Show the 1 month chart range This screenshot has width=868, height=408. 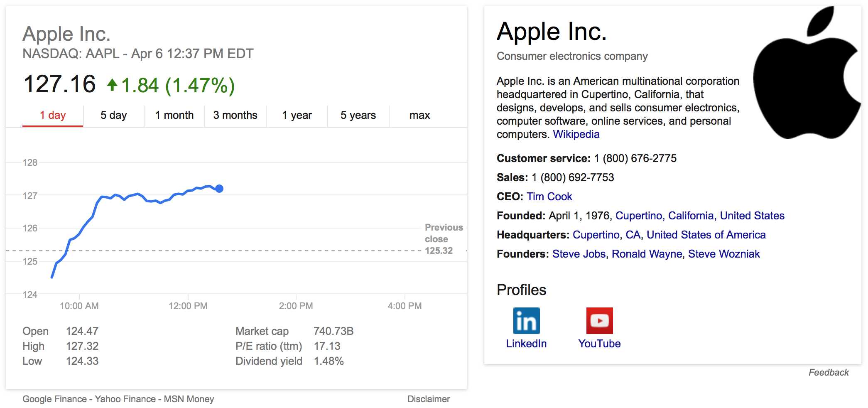[174, 115]
